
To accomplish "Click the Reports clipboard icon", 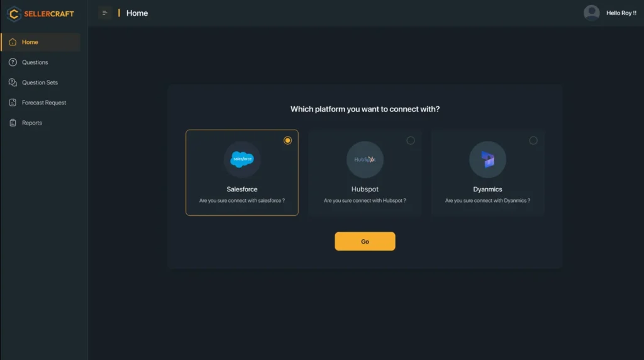I will [13, 123].
